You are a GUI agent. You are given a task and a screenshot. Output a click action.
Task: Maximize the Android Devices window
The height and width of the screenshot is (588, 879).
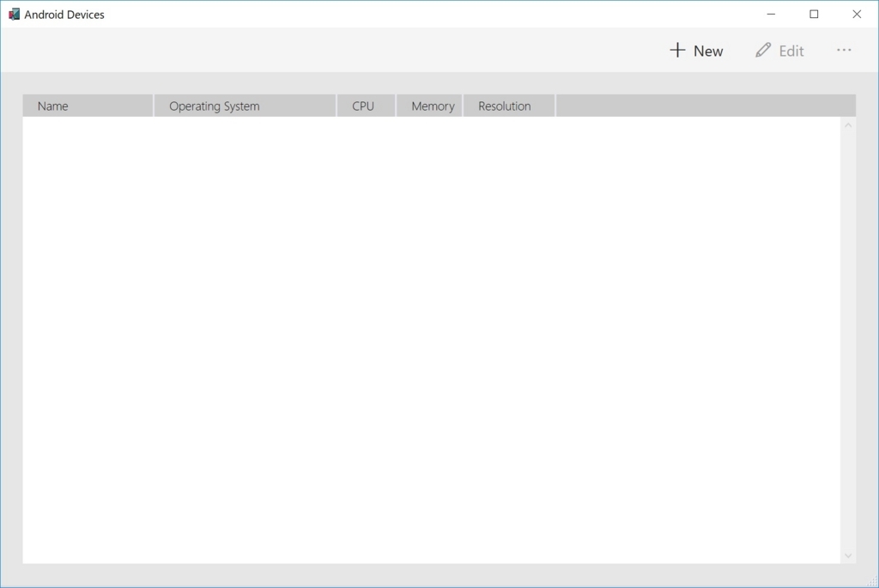pos(813,14)
